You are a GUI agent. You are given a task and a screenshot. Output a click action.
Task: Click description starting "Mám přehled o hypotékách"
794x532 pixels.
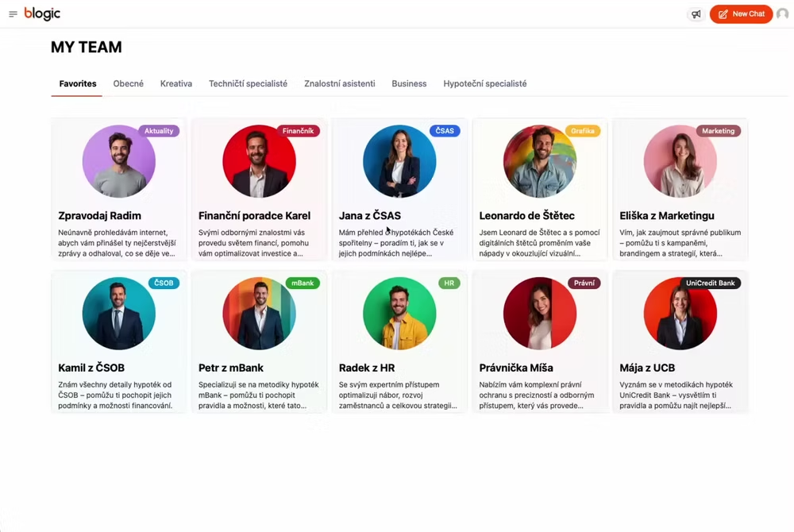pos(396,243)
